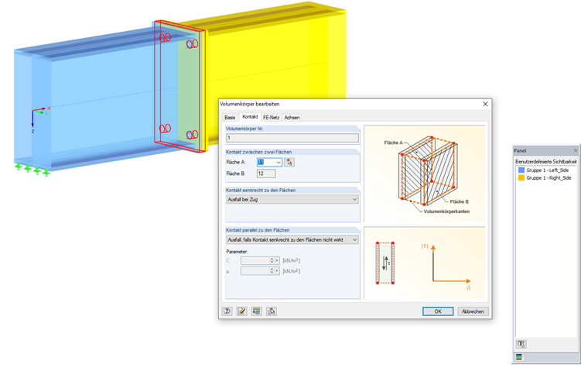Click the contact solid diagram image
The width and height of the screenshot is (588, 368).
(x=424, y=174)
